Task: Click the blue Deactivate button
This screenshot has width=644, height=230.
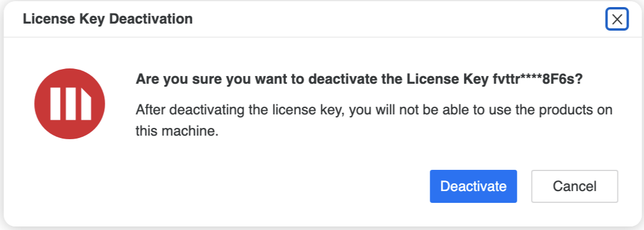Action: click(473, 186)
